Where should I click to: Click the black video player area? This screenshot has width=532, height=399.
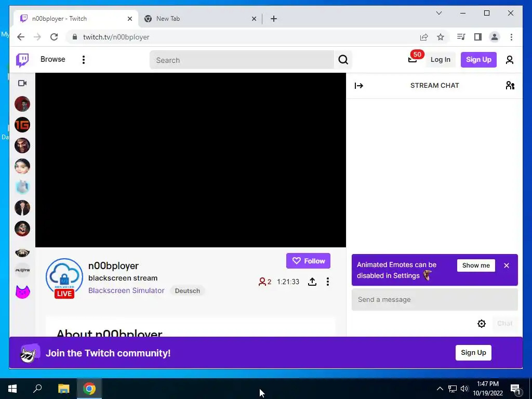click(190, 160)
